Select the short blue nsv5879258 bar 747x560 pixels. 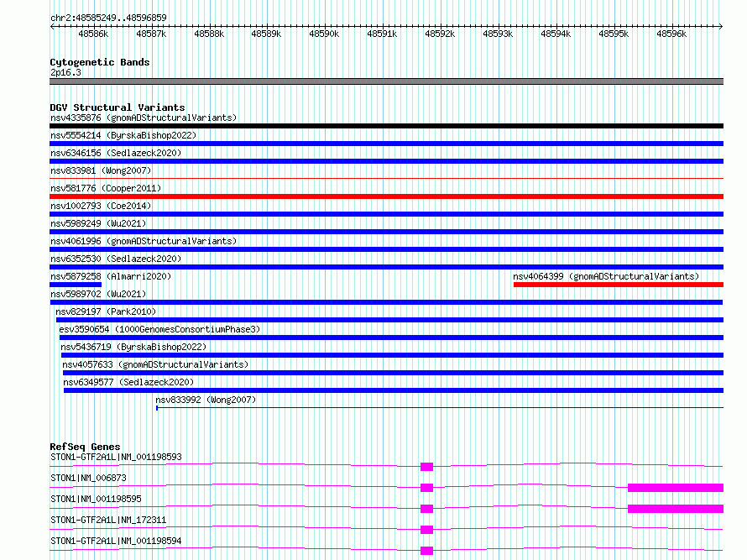tap(76, 285)
